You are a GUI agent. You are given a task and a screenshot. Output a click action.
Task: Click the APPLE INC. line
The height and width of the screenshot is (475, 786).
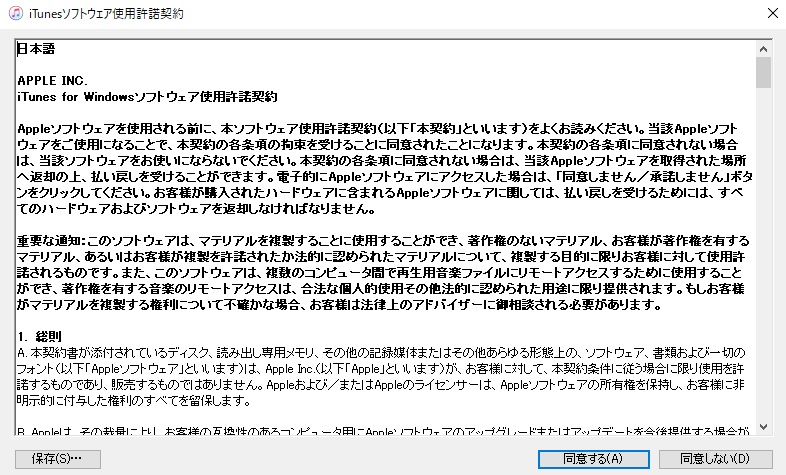(x=53, y=79)
